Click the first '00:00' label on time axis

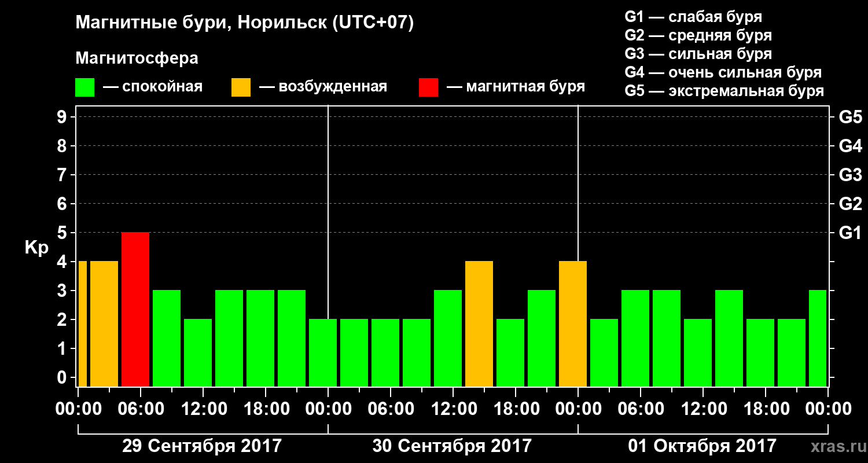pos(78,409)
